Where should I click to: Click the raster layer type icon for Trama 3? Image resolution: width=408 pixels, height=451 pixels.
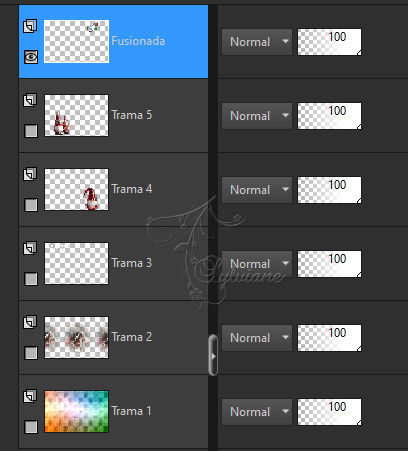coord(30,248)
